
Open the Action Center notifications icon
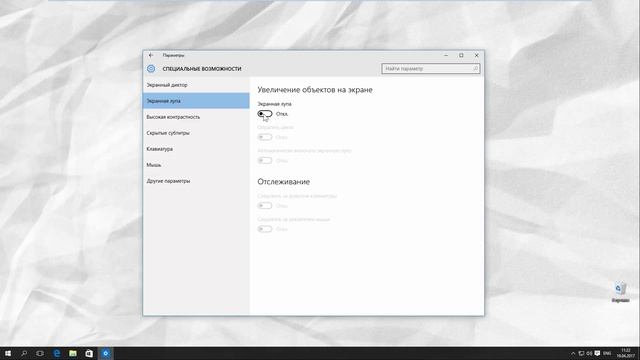coord(598,353)
